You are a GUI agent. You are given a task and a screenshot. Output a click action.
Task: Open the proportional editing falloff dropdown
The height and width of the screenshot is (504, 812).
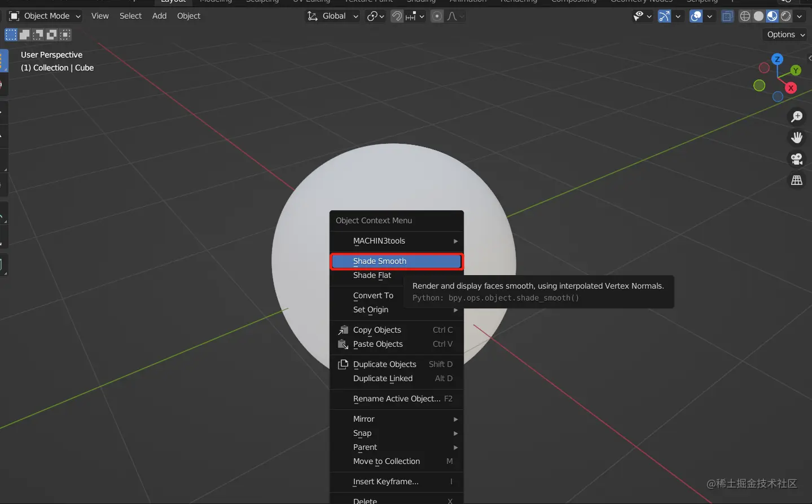click(x=455, y=16)
